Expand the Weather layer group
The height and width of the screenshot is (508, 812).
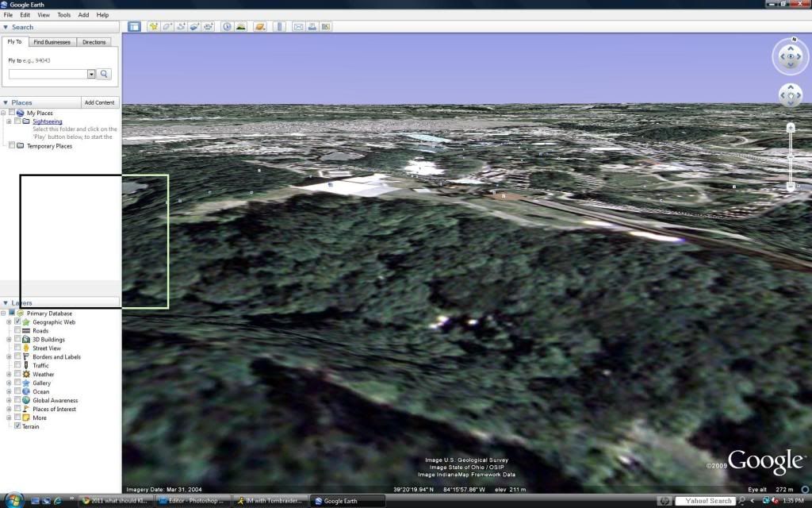(x=9, y=374)
